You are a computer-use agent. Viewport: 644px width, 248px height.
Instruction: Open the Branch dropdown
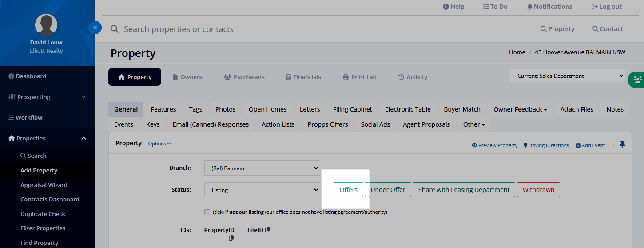pos(262,168)
